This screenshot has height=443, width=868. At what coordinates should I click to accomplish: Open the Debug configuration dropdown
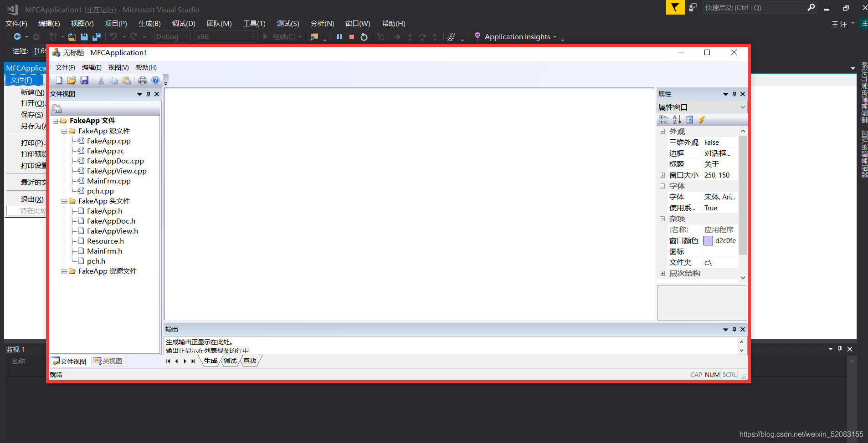(172, 37)
